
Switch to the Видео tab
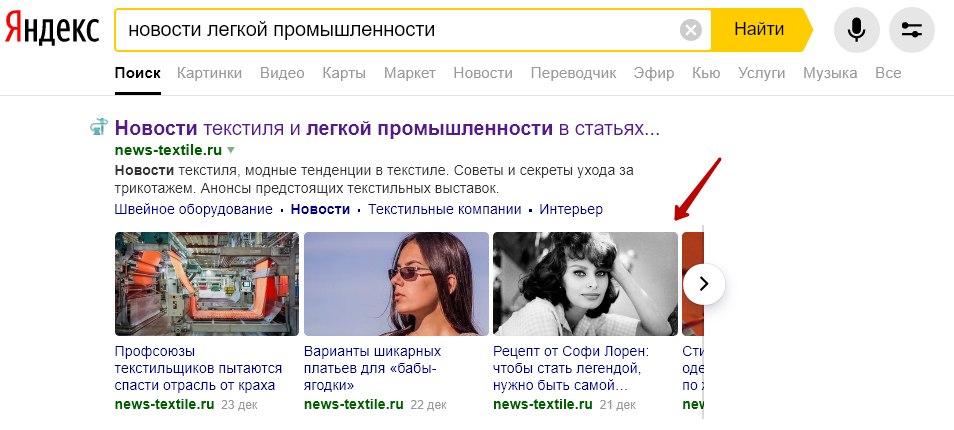tap(282, 74)
